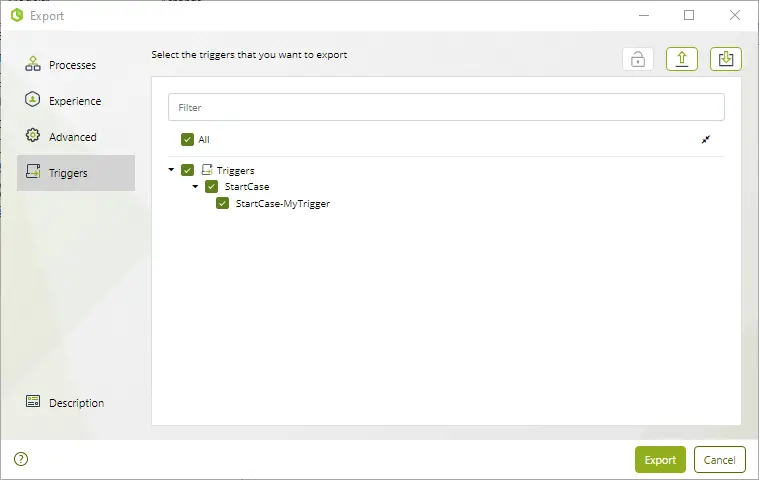
Task: Click the lock icon button
Action: (638, 60)
